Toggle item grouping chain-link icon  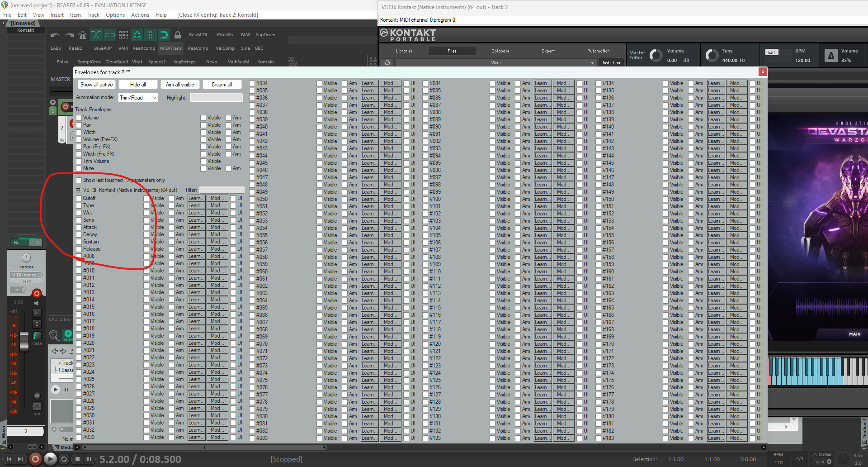coord(110,35)
